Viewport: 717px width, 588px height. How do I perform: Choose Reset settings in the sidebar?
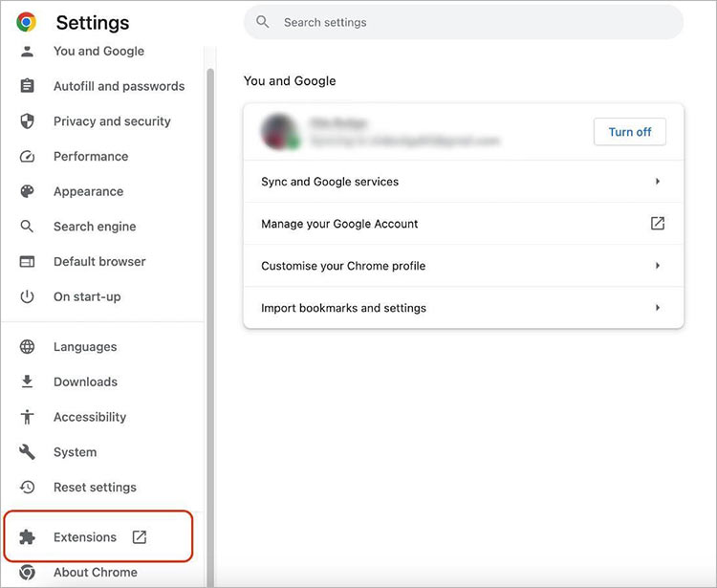pos(95,487)
